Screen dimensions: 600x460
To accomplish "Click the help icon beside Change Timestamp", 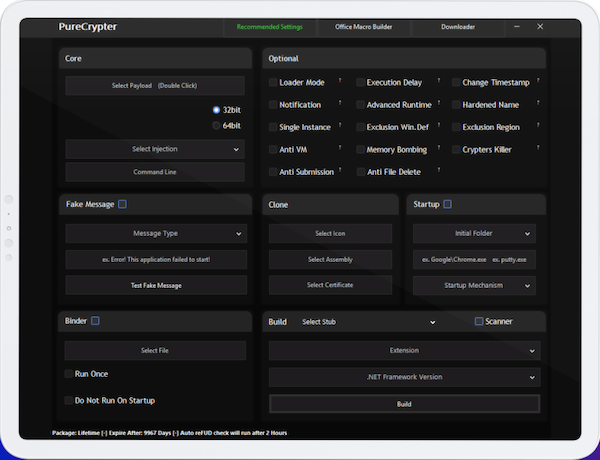I will (x=539, y=80).
